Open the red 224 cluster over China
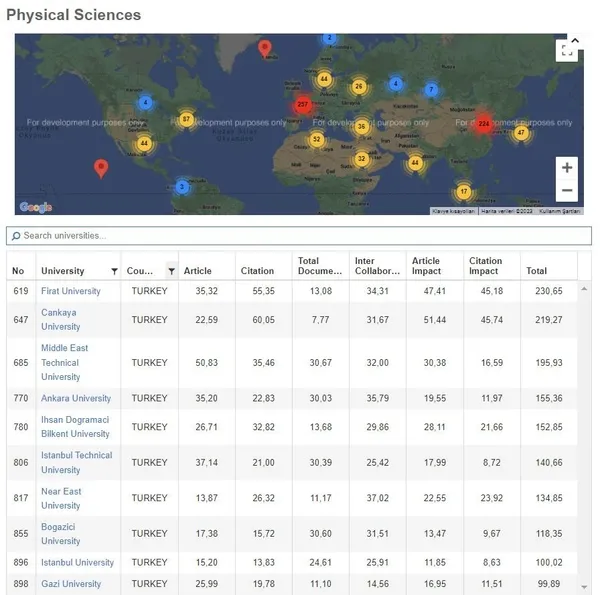This screenshot has height=595, width=600. pyautogui.click(x=484, y=124)
